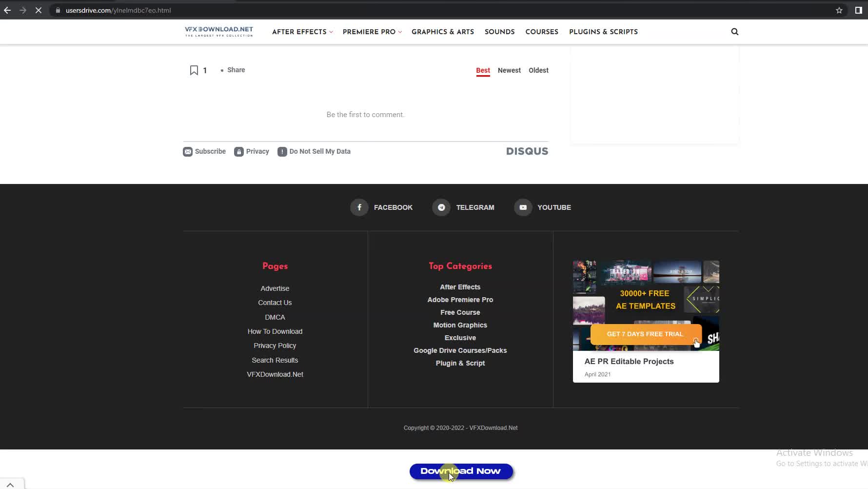Click the Download Now button
The image size is (868, 489).
[x=461, y=471]
